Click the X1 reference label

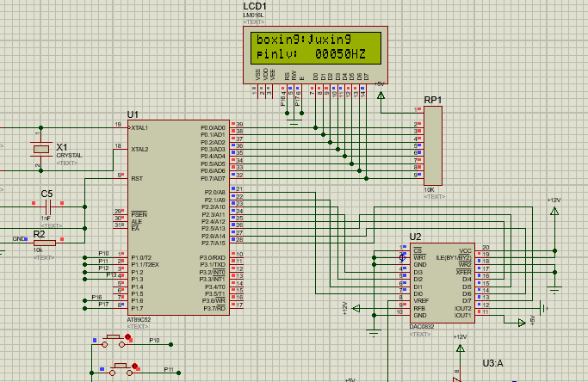pyautogui.click(x=61, y=146)
